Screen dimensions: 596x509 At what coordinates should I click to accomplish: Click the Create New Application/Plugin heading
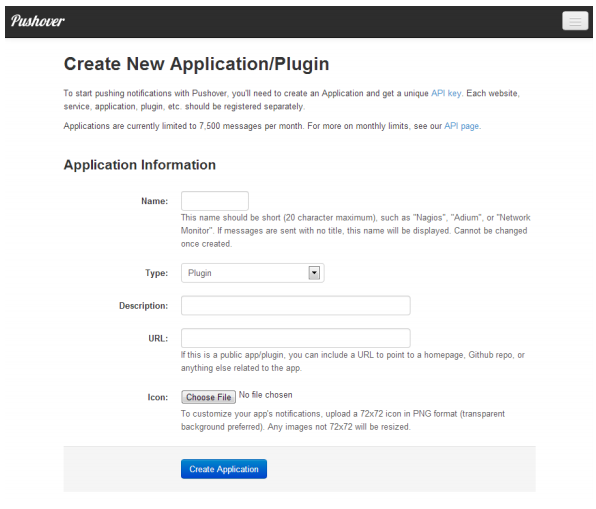click(x=197, y=64)
